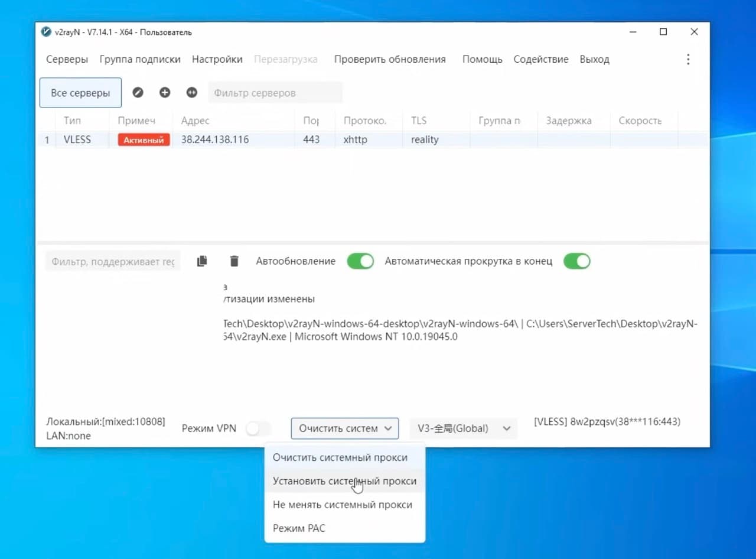Screen dimensions: 756x559
Task: Click the VLESS type cell
Action: pyautogui.click(x=77, y=140)
